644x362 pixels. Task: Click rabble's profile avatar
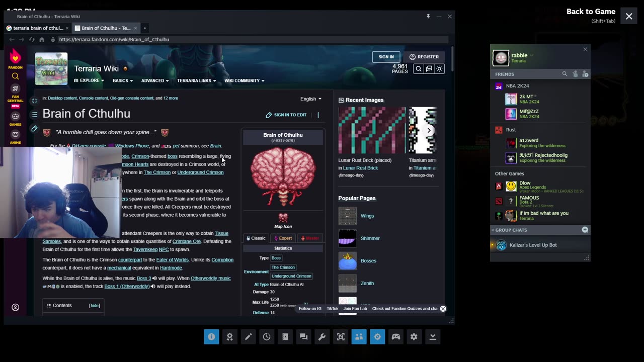pos(501,58)
